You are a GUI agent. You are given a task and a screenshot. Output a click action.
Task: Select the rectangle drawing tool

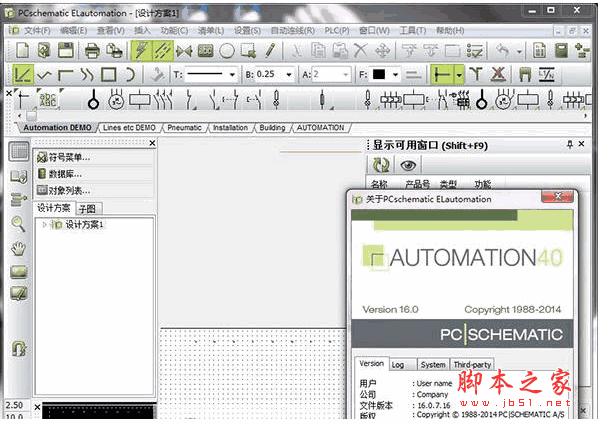point(109,75)
